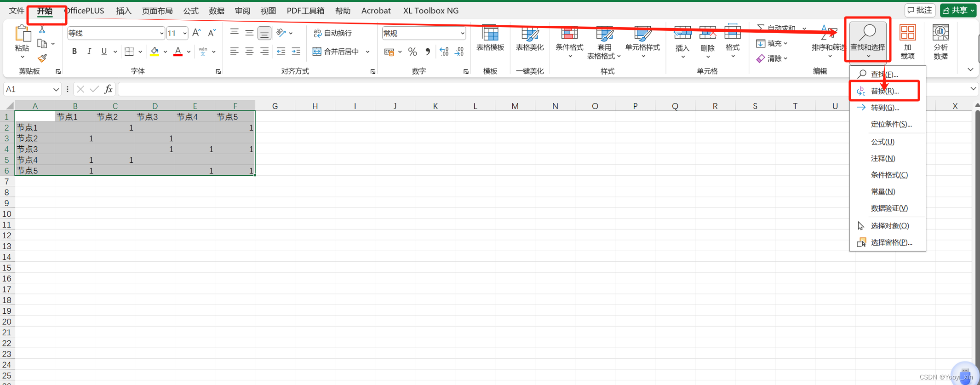Image resolution: width=980 pixels, height=385 pixels.
Task: Click the Insert cells (插入) icon
Action: pos(682,33)
